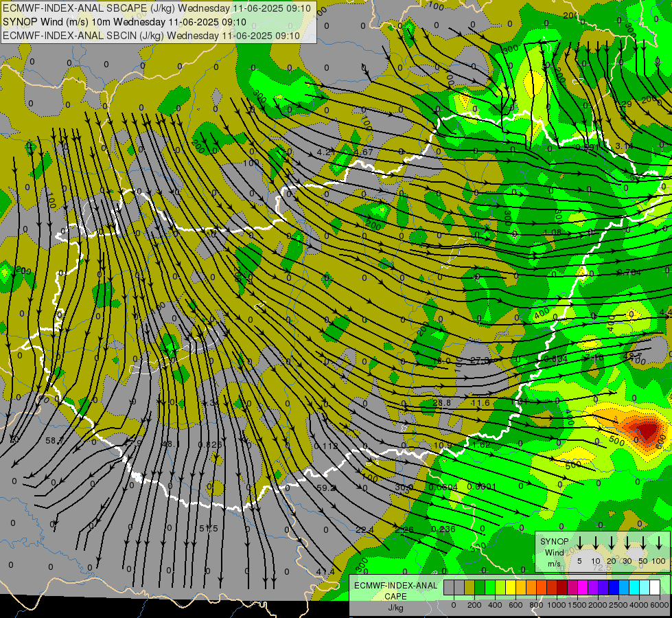Click the SBCAPE title line
This screenshot has height=618, width=672.
(x=157, y=8)
